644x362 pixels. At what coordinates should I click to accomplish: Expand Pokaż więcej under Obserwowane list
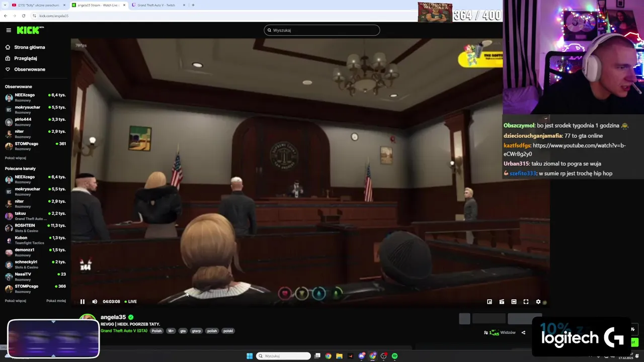(15, 158)
